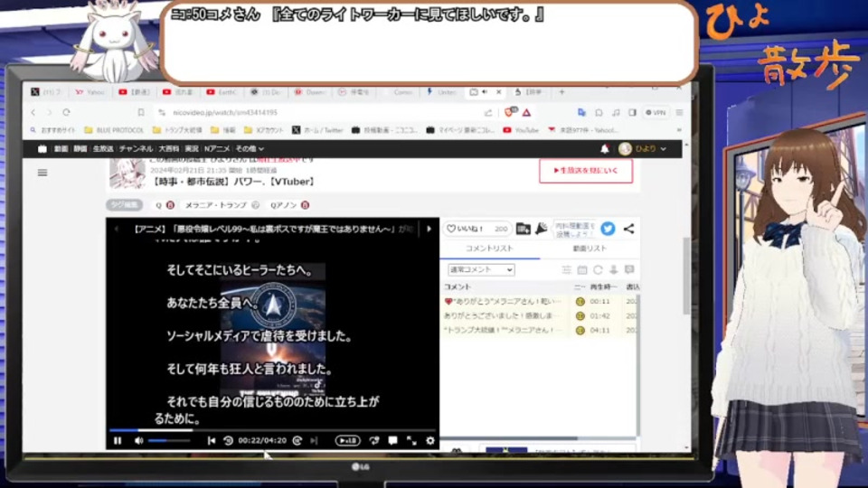Open the notifications bell

pos(605,149)
